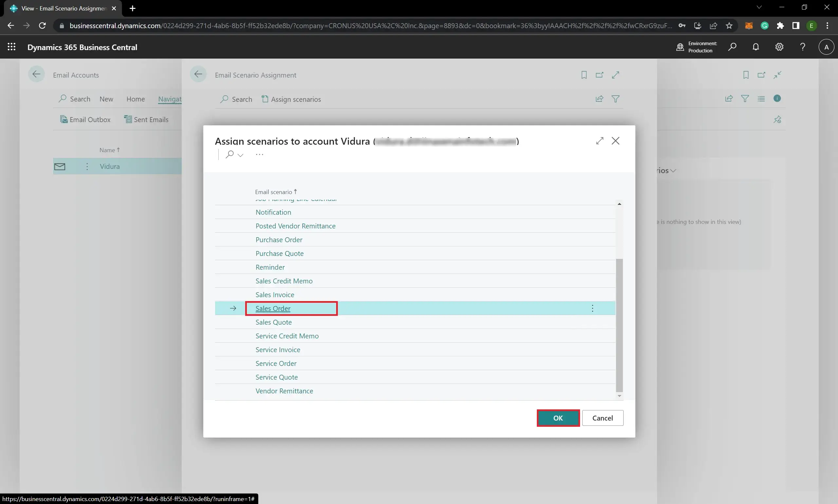Screen dimensions: 838x504
Task: Select the Notification scenario
Action: (273, 212)
